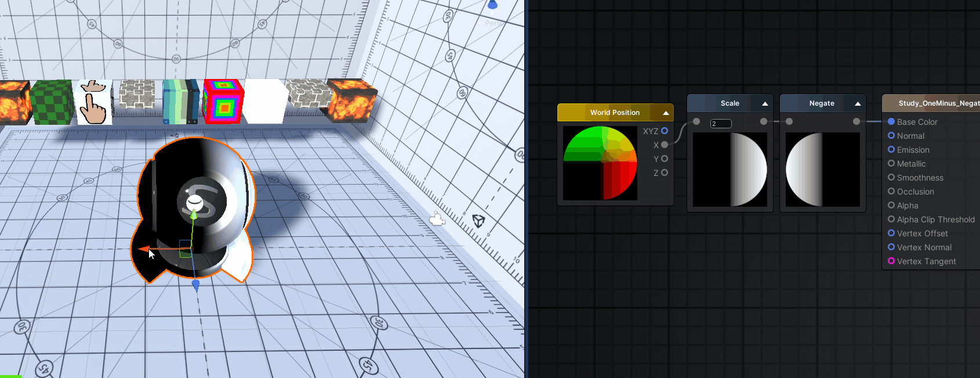Select the fire-textured cube on the right

tap(352, 100)
